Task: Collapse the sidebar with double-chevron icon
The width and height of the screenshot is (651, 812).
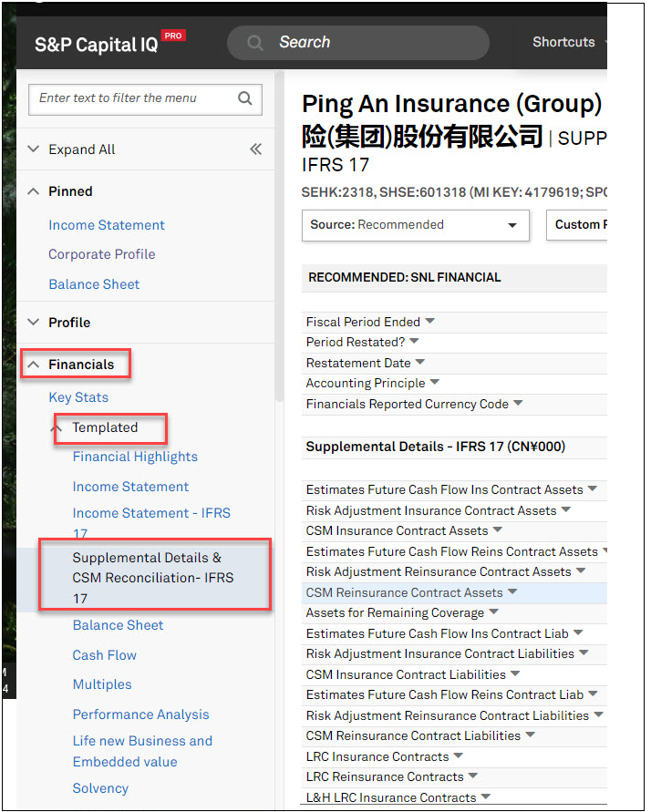Action: [x=255, y=149]
